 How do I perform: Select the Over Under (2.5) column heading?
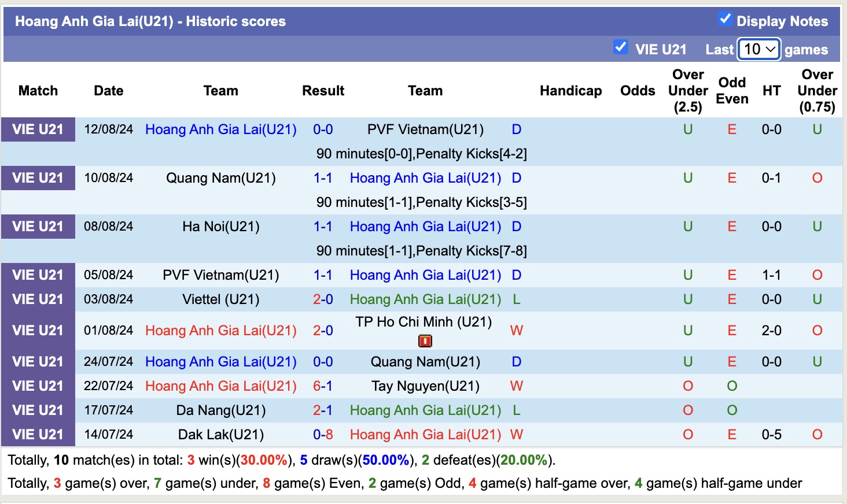(x=687, y=91)
